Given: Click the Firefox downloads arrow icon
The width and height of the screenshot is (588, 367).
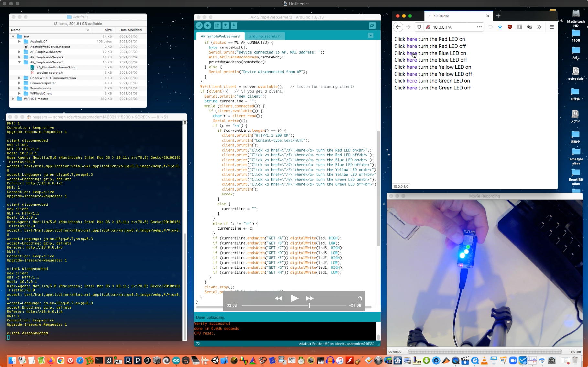Looking at the screenshot, I should pyautogui.click(x=500, y=27).
